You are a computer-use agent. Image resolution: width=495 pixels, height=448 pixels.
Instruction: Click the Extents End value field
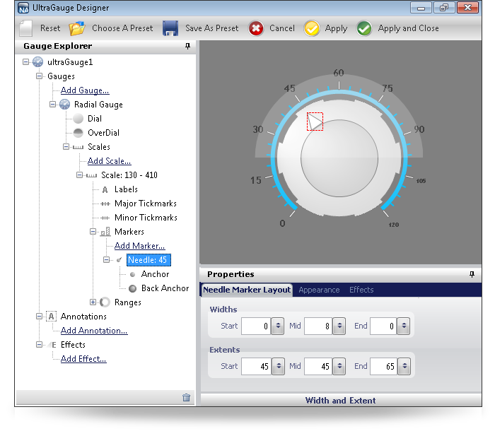click(x=384, y=366)
